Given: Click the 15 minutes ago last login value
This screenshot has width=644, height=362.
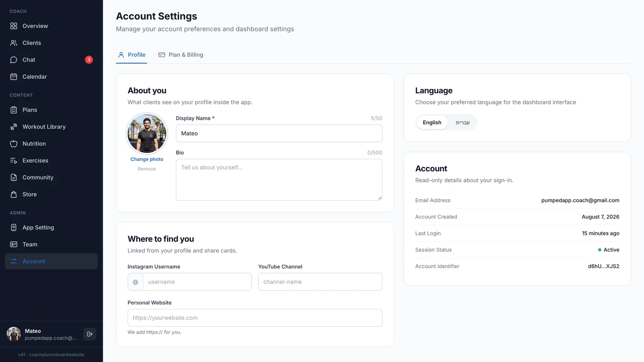Looking at the screenshot, I should click(x=601, y=233).
